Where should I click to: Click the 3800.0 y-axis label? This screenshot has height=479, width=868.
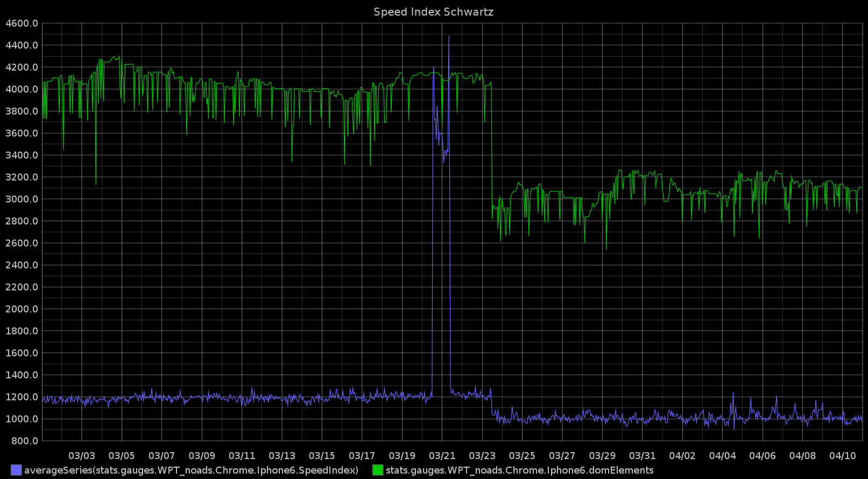[x=22, y=111]
